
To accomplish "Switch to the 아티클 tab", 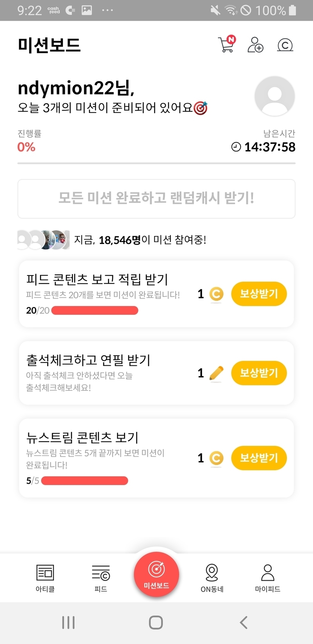I will [x=45, y=578].
